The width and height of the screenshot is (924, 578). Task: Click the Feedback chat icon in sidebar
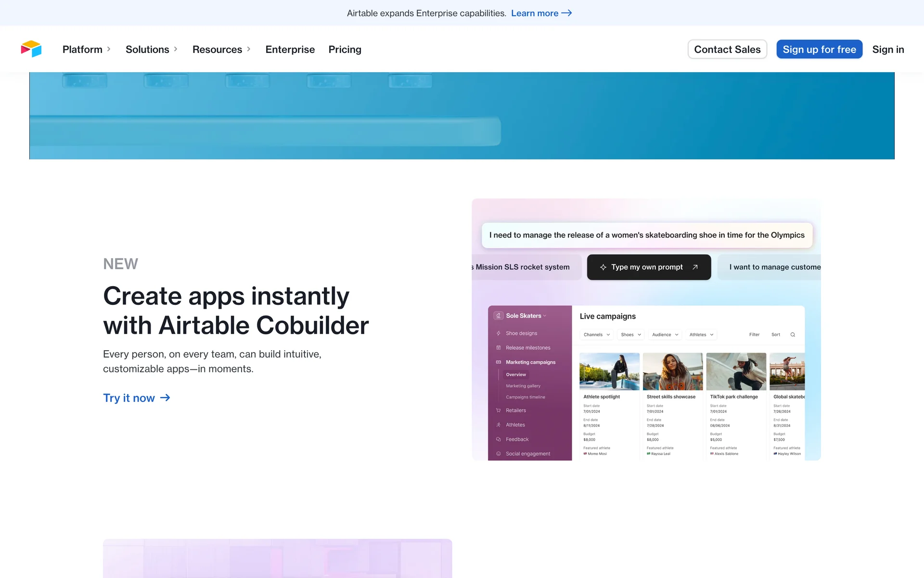(499, 439)
